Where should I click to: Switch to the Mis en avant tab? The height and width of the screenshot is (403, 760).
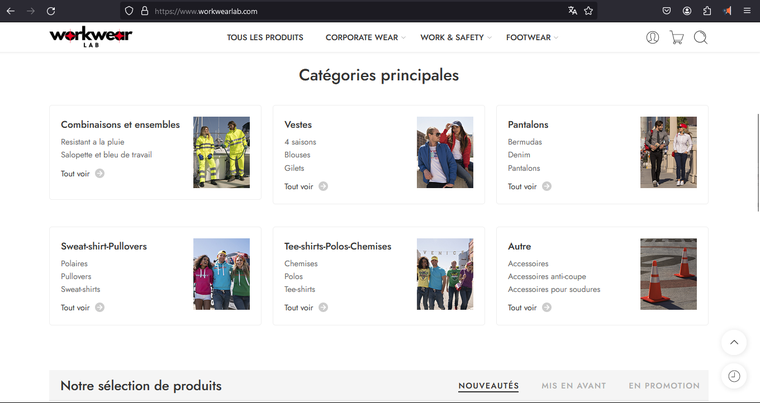coord(573,386)
